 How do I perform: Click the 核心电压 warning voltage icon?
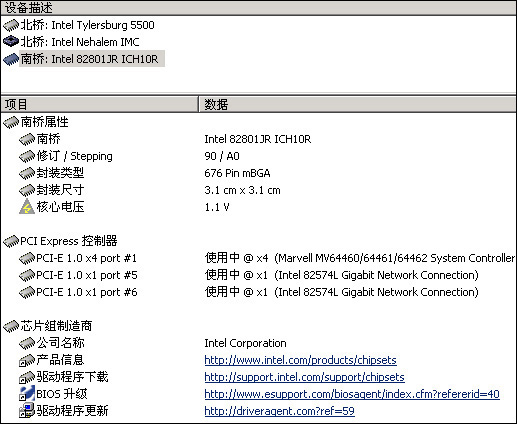[27, 207]
